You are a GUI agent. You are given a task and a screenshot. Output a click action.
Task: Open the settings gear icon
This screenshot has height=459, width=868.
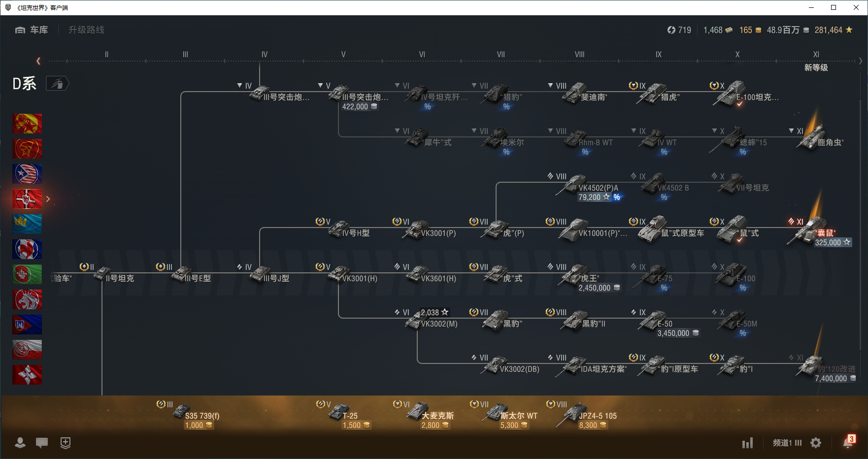point(816,443)
